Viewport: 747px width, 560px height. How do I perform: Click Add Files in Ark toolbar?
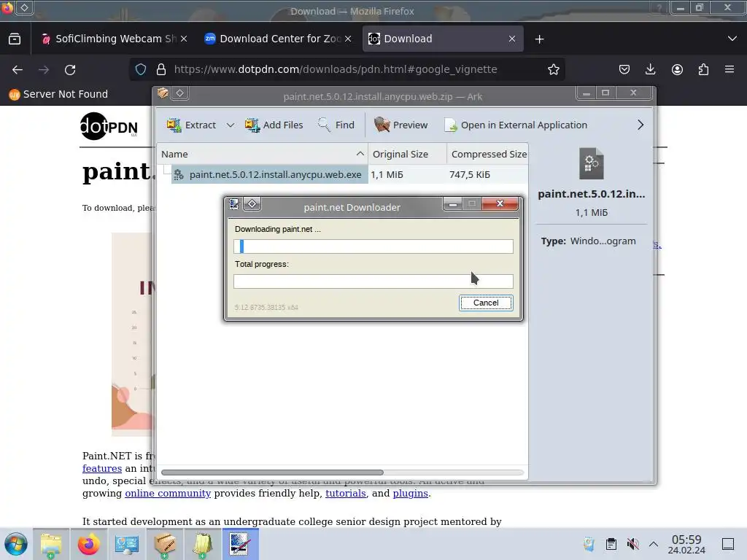[x=274, y=125]
